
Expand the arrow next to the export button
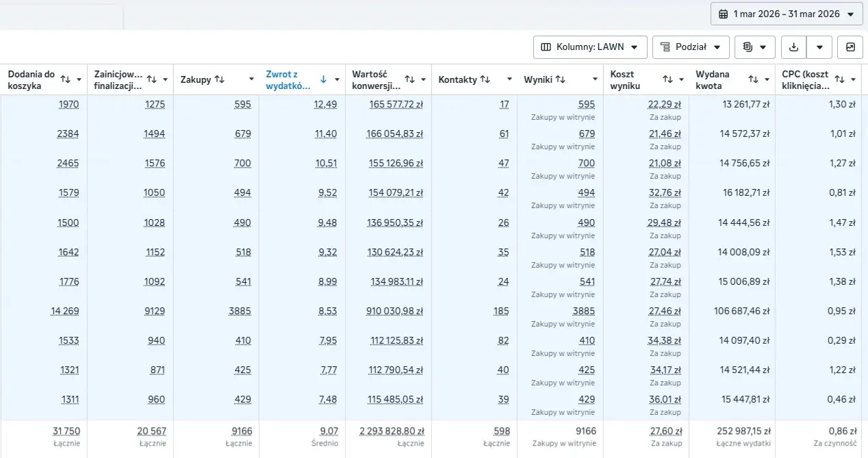click(x=819, y=47)
